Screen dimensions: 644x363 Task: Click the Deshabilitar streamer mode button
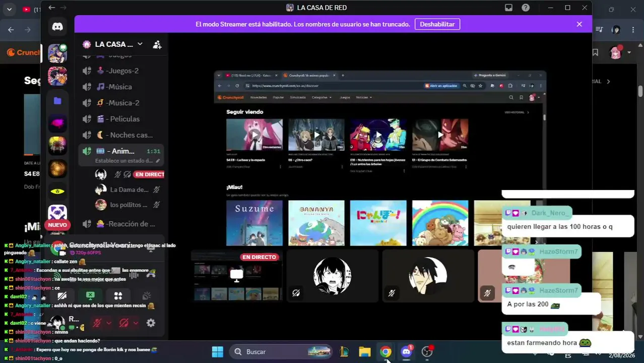pyautogui.click(x=437, y=24)
